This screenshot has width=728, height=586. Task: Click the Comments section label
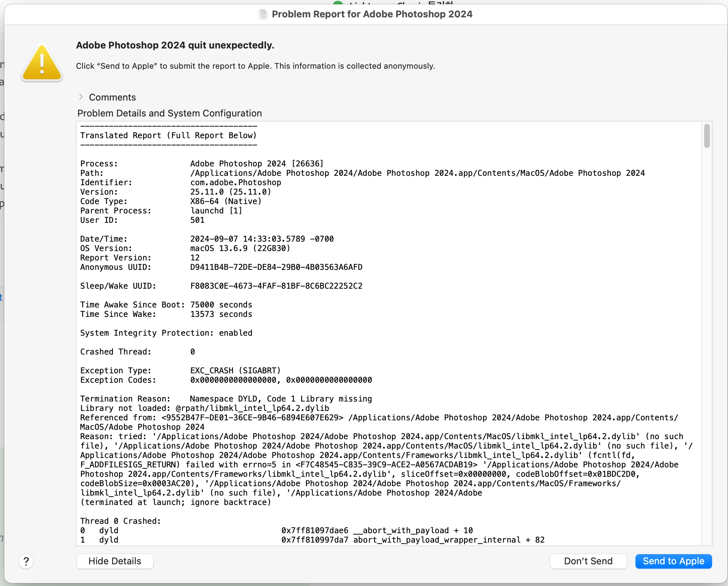click(112, 97)
